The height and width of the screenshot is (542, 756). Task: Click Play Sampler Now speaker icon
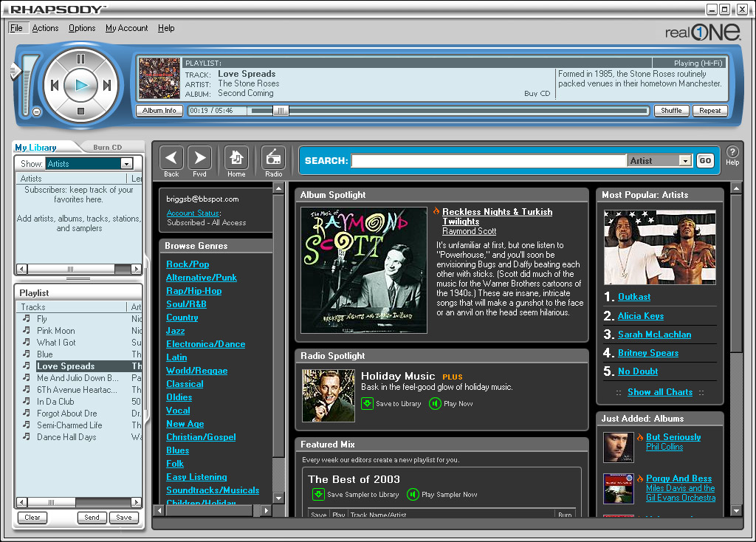(413, 494)
